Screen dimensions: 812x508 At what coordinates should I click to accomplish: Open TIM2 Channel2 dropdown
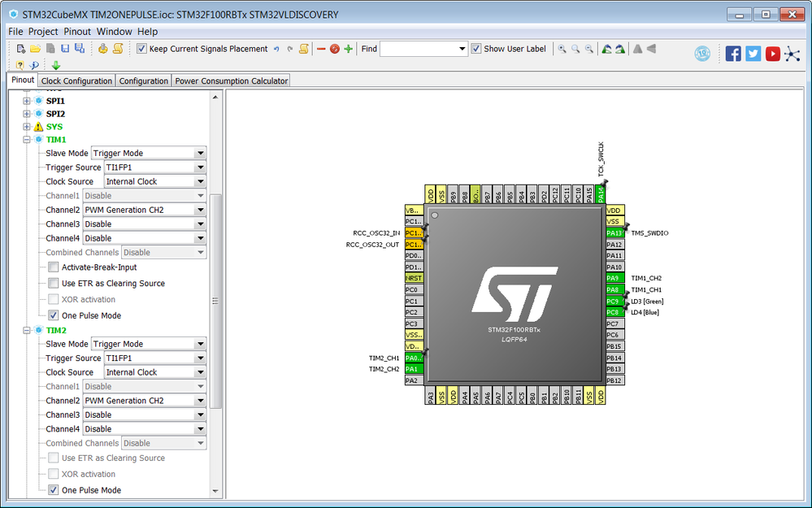coord(145,401)
